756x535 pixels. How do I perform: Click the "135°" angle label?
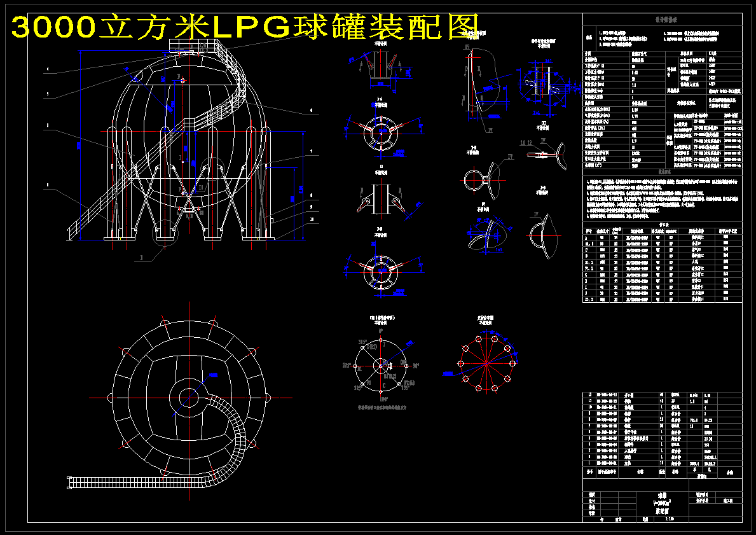click(x=406, y=387)
